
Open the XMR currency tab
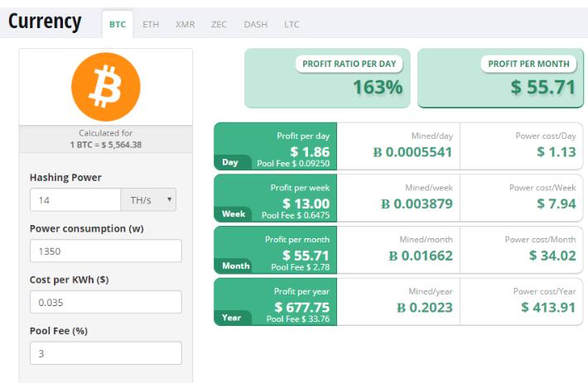tap(186, 24)
